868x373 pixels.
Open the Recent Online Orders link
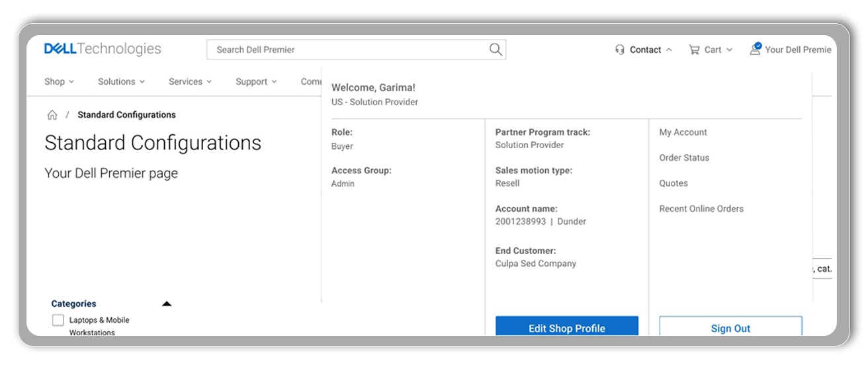(701, 209)
